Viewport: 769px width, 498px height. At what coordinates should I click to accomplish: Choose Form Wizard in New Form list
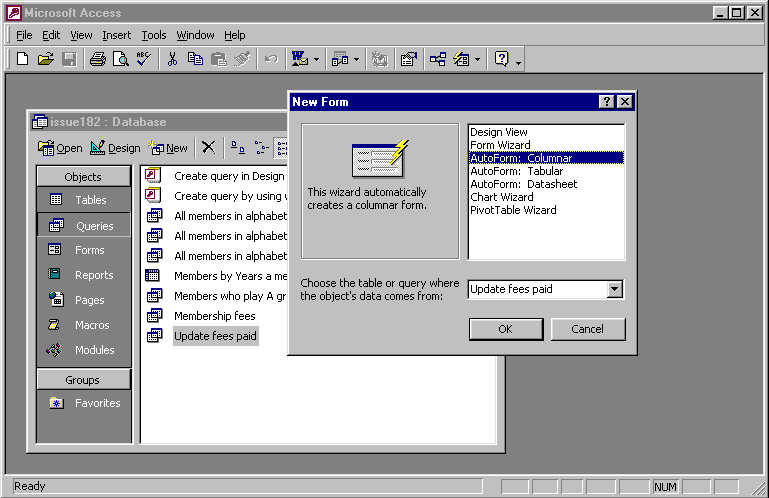point(546,145)
